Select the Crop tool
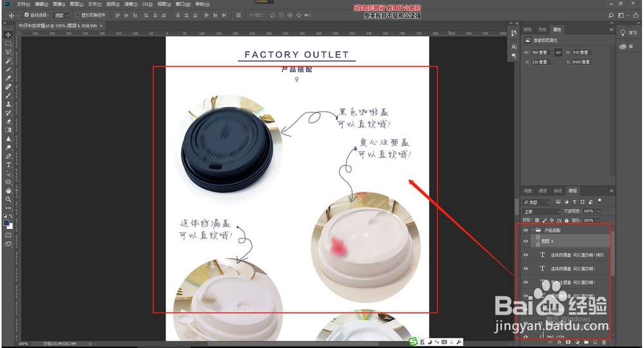Screen dimensions: 644x348 click(8, 69)
